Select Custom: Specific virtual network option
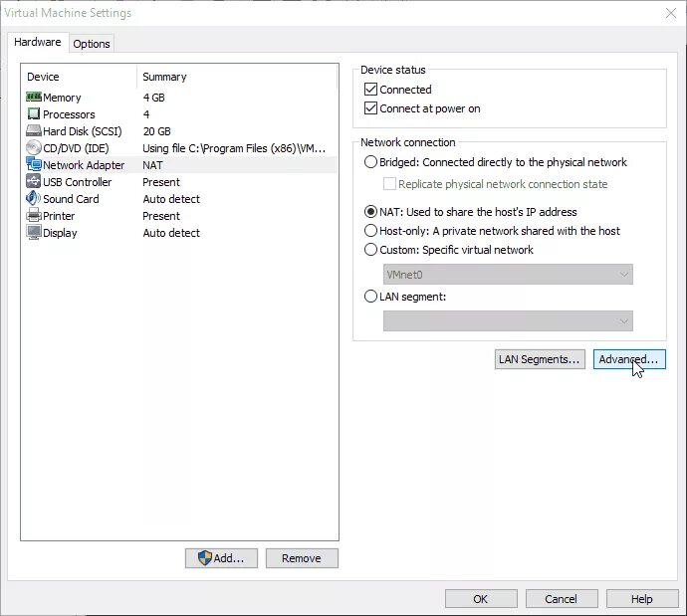 click(370, 250)
